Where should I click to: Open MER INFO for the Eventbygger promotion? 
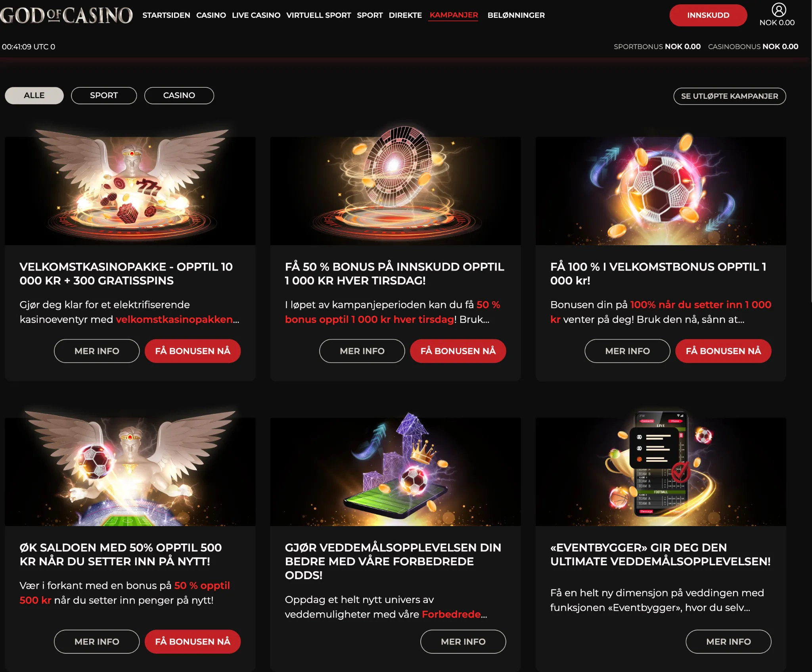click(x=728, y=641)
